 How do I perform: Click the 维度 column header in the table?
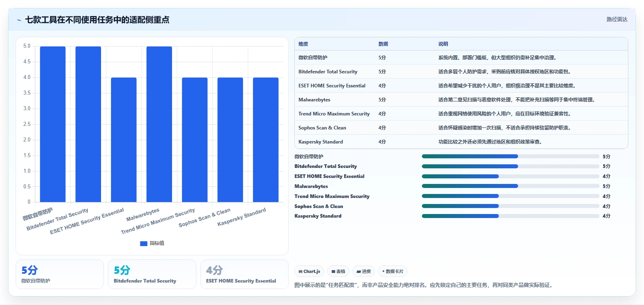(303, 44)
